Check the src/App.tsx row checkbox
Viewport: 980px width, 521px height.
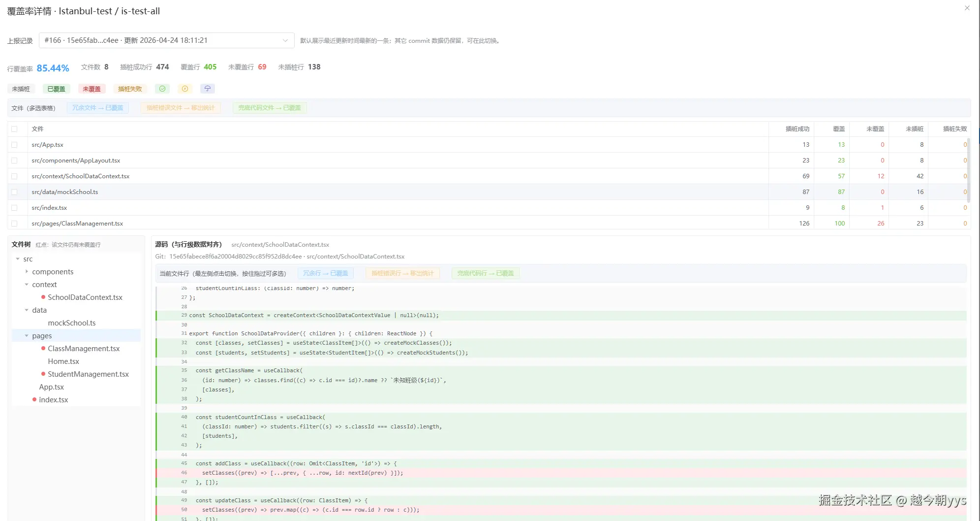pos(14,145)
